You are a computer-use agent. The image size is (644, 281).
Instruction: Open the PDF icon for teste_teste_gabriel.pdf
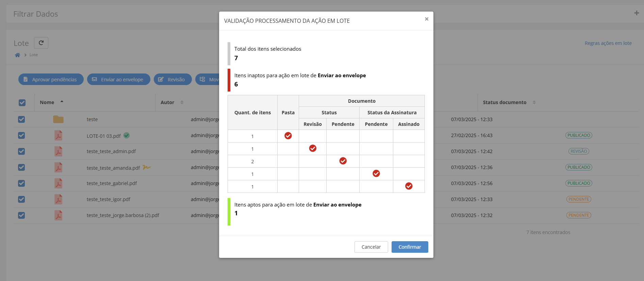tap(59, 183)
